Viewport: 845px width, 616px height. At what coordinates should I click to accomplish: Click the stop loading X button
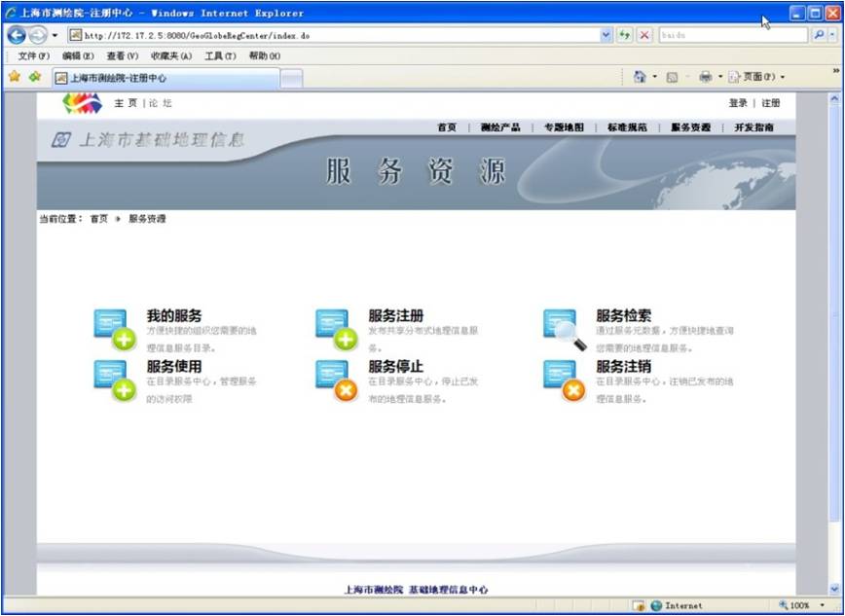coord(644,35)
